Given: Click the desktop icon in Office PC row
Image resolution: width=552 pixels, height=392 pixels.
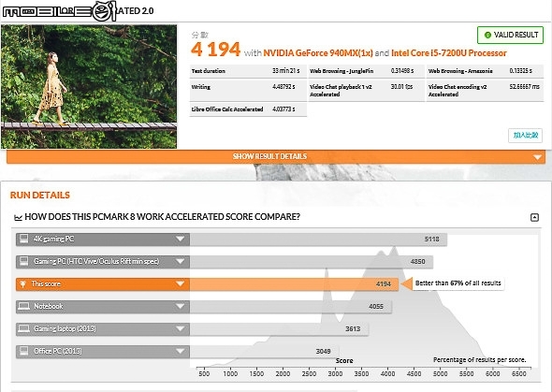Looking at the screenshot, I should click(23, 351).
